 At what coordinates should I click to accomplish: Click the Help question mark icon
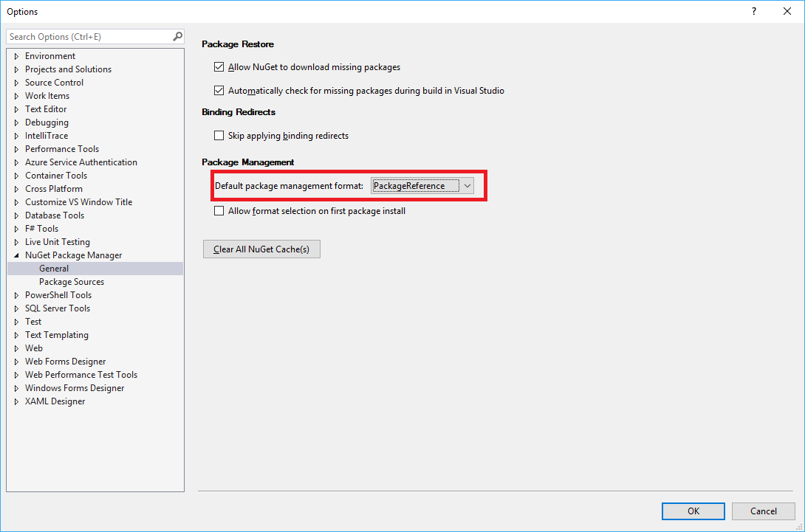(753, 11)
